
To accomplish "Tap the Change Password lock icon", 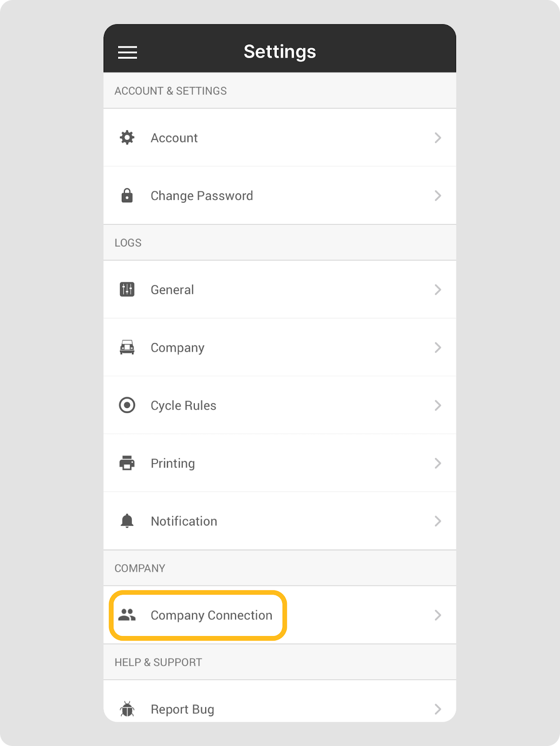I will pyautogui.click(x=127, y=195).
